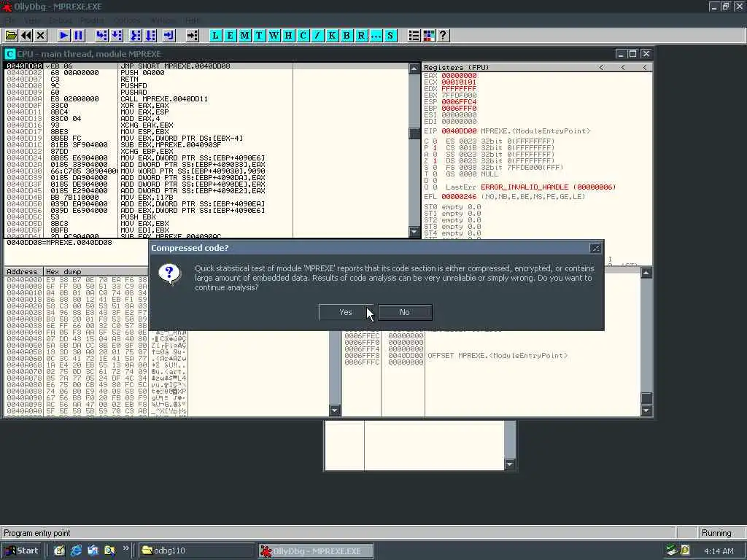Viewport: 747px width, 560px height.
Task: Close the Compressed code dialog
Action: coord(595,248)
